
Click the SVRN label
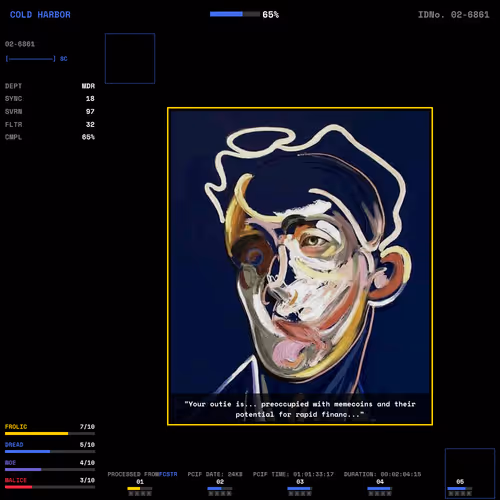pos(13,112)
